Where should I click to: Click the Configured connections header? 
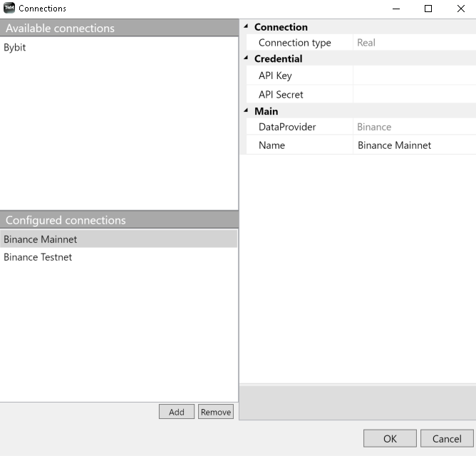pyautogui.click(x=119, y=219)
